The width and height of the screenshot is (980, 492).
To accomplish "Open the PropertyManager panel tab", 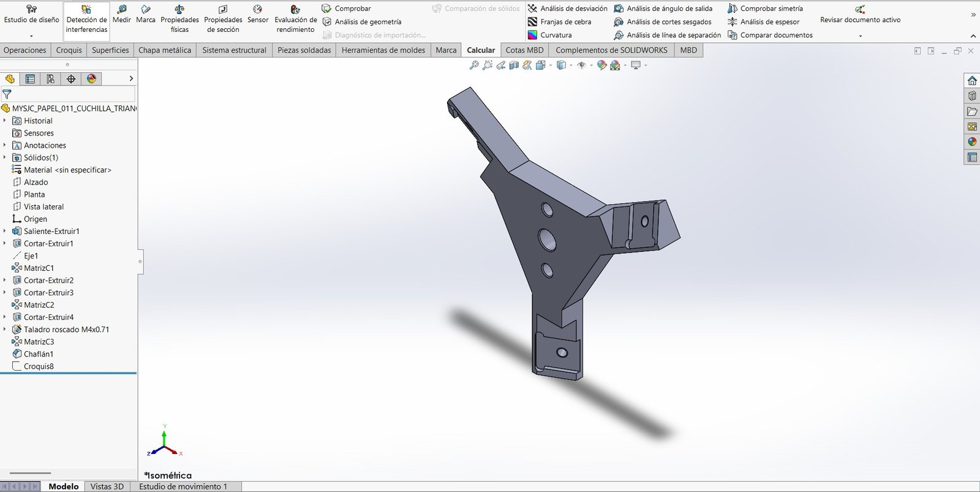I will 30,78.
